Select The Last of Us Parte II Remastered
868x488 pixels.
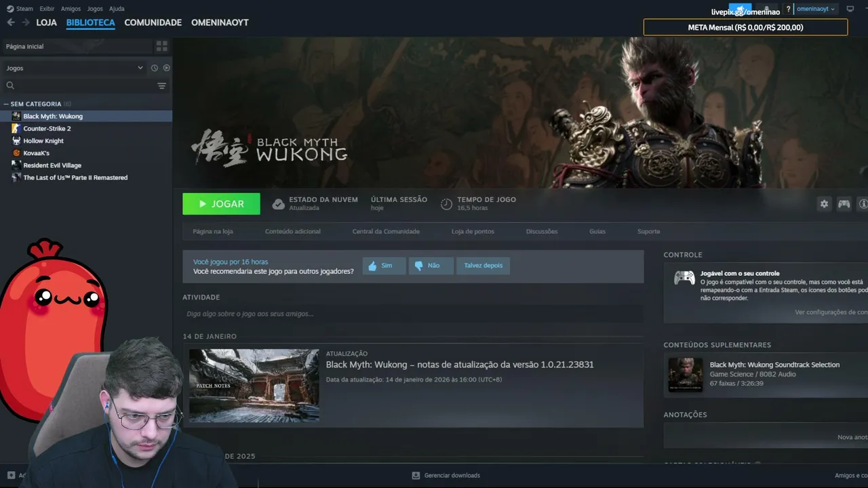point(85,177)
